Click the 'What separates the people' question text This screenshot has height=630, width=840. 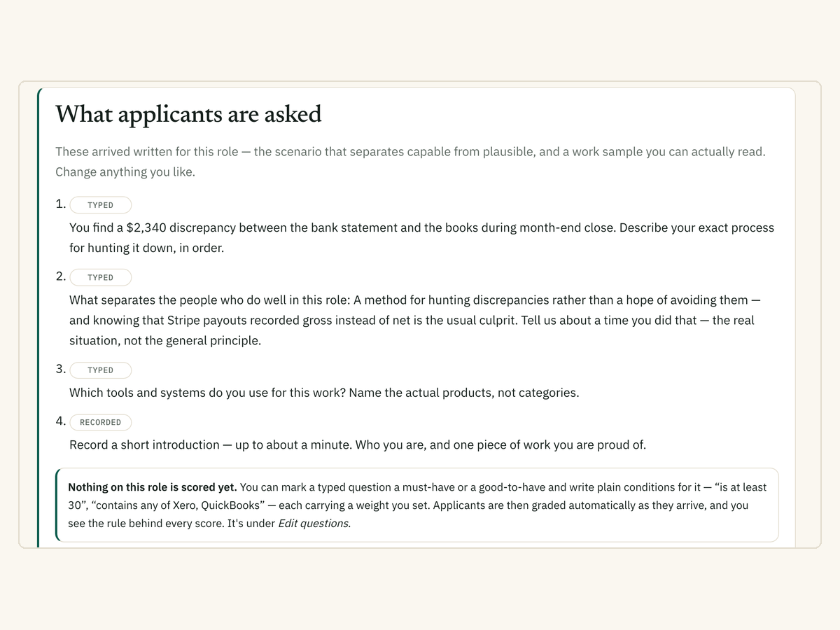tap(415, 321)
